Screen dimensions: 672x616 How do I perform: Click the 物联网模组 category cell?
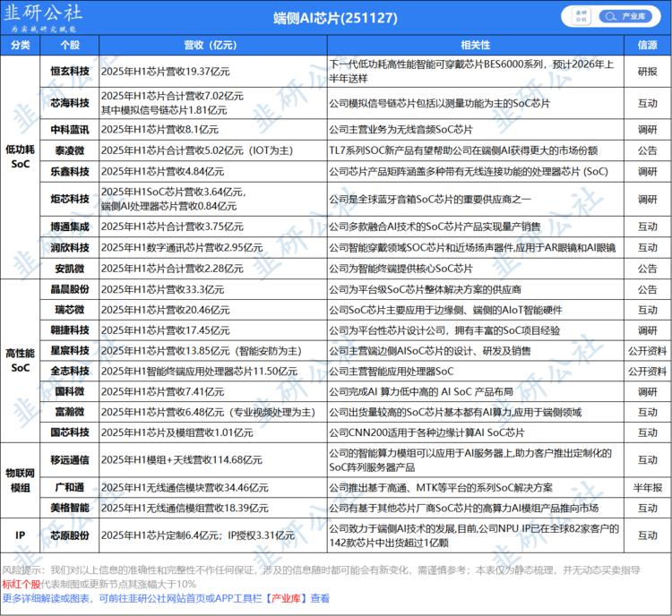20,481
